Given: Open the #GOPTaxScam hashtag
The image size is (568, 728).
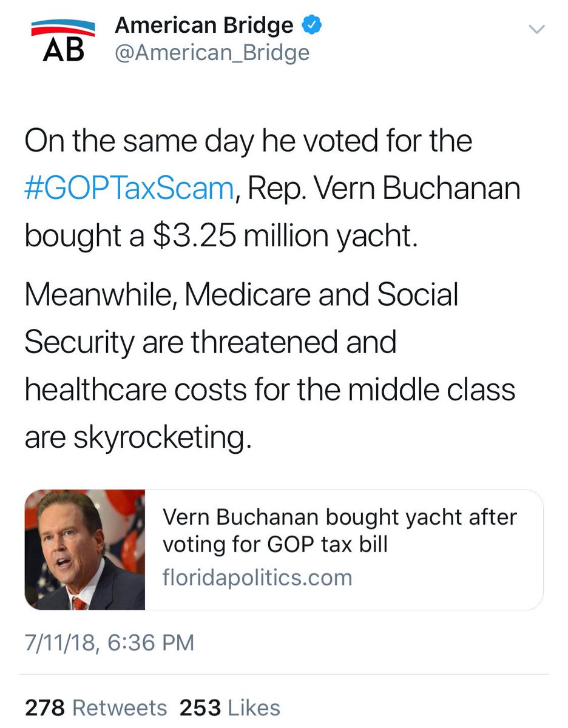Looking at the screenshot, I should (x=129, y=189).
